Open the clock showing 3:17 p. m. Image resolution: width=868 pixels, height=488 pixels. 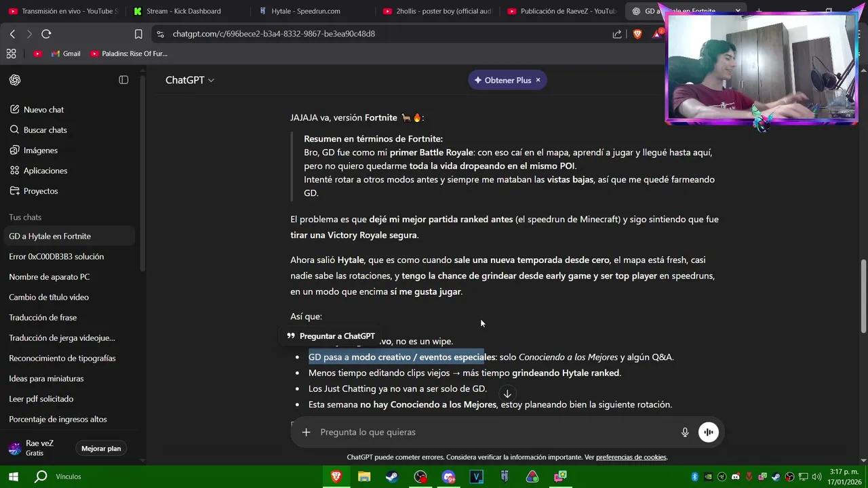[x=844, y=476]
